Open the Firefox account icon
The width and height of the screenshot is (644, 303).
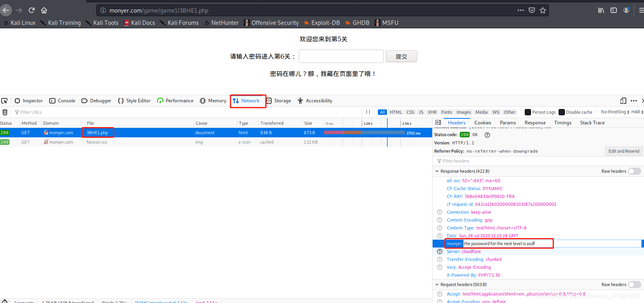(626, 10)
